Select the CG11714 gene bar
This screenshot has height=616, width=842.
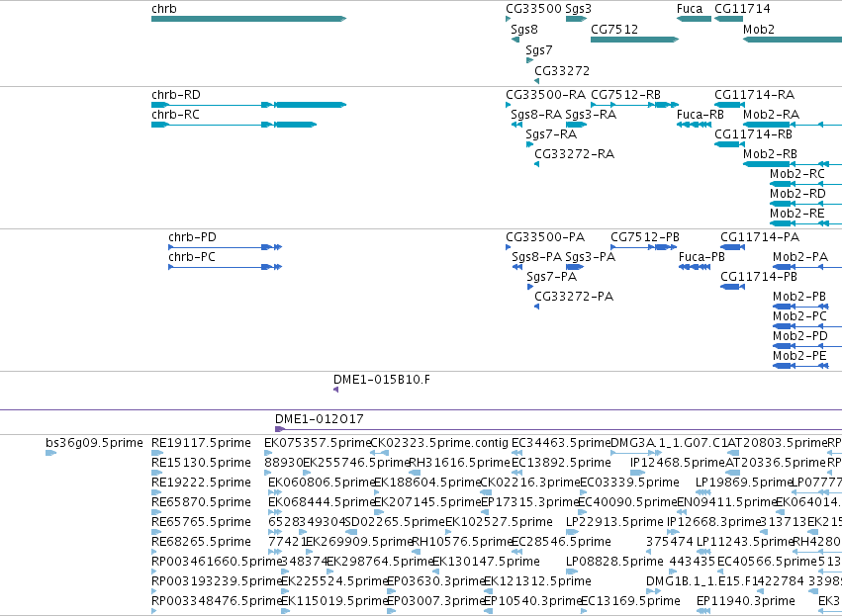coord(728,19)
